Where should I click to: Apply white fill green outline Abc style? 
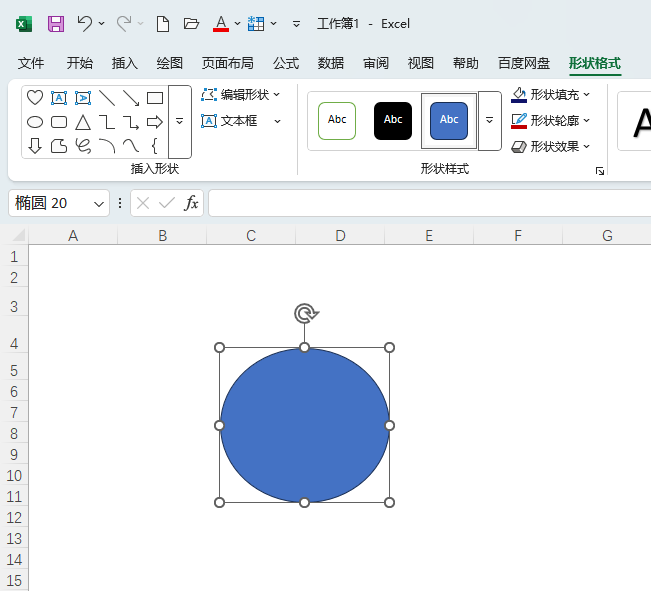[337, 120]
